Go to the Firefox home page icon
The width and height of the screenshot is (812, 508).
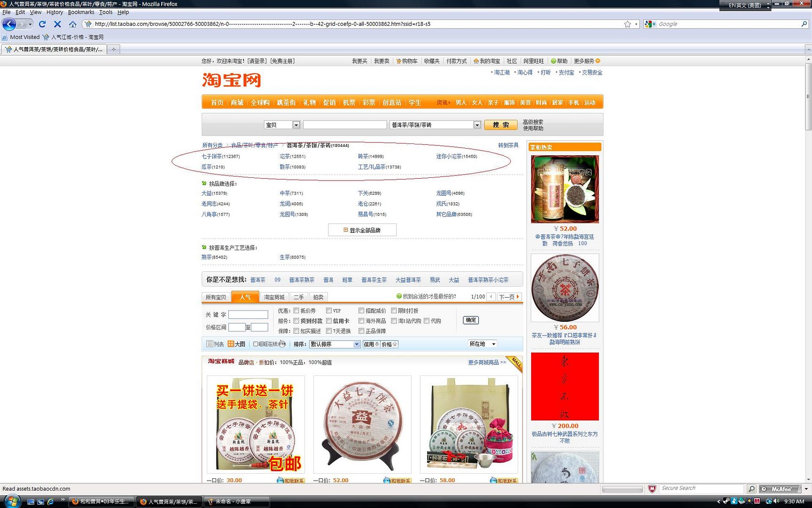pyautogui.click(x=72, y=24)
